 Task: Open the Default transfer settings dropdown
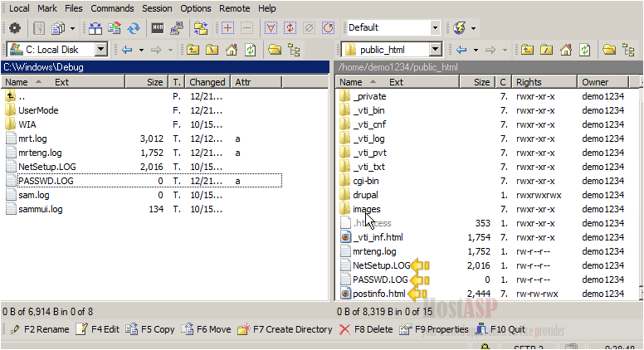[435, 27]
